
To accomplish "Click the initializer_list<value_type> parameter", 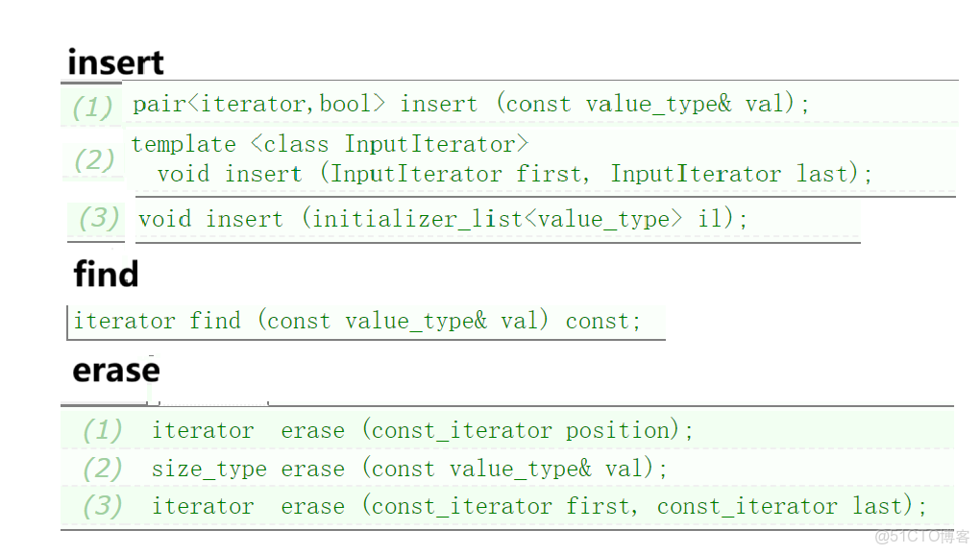I will coord(497,219).
